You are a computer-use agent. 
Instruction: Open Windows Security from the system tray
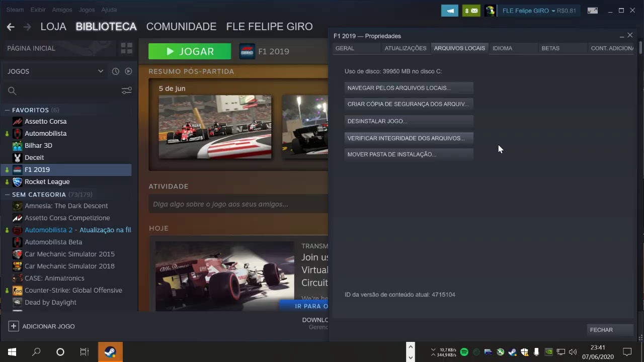click(525, 352)
